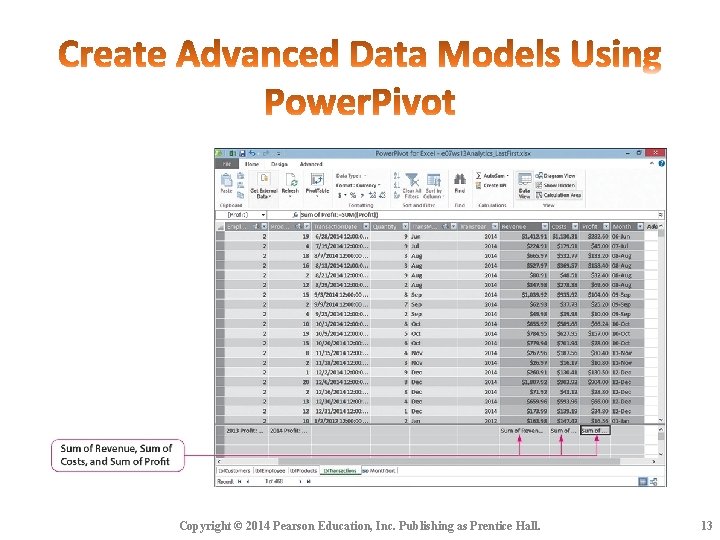Collapse the ribbon with the chevron
This screenshot has width=720, height=540.
click(652, 163)
